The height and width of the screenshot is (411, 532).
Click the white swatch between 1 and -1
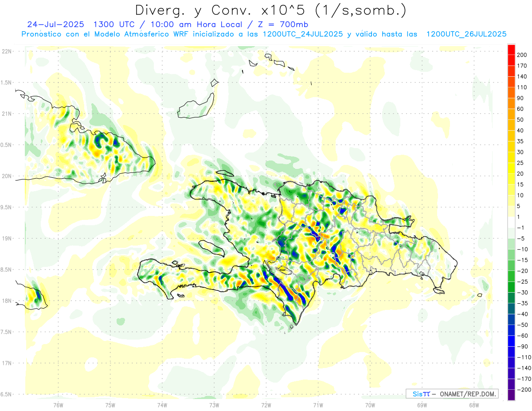pos(512,222)
